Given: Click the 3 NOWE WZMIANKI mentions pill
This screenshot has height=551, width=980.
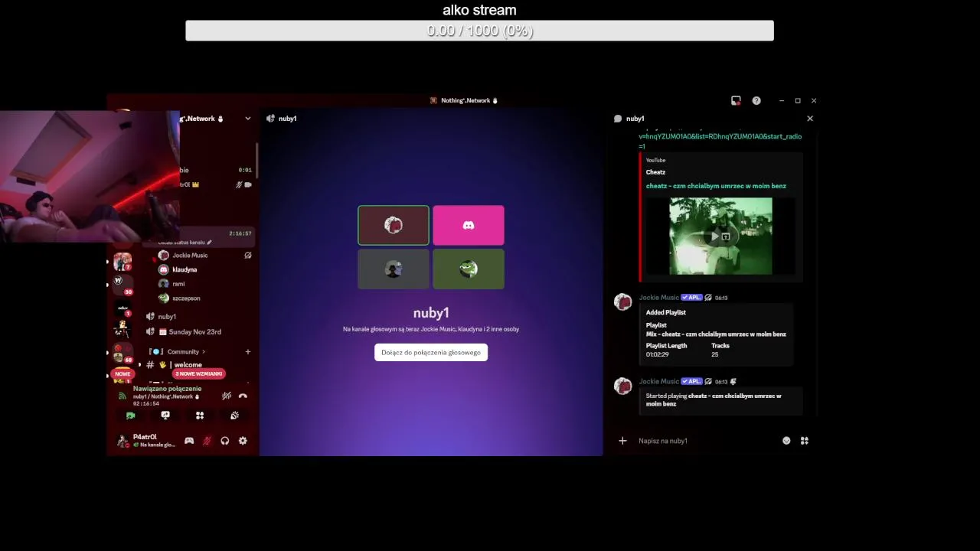Looking at the screenshot, I should tap(198, 373).
